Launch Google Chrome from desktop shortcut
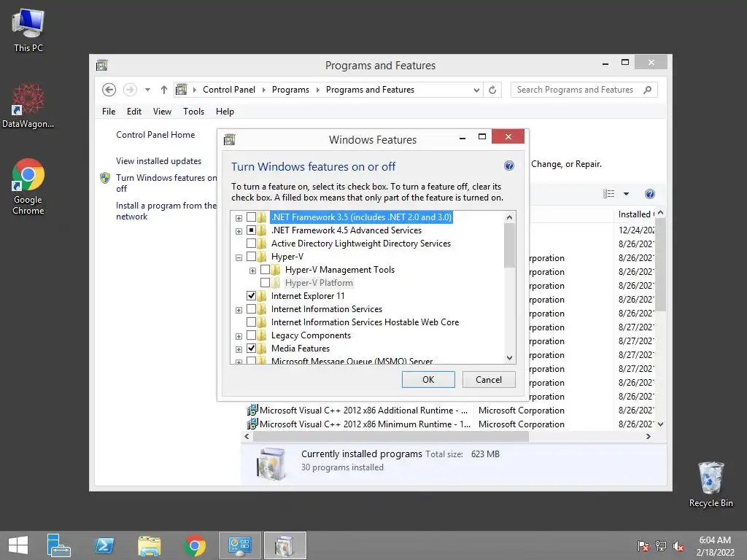The image size is (747, 560). (28, 187)
